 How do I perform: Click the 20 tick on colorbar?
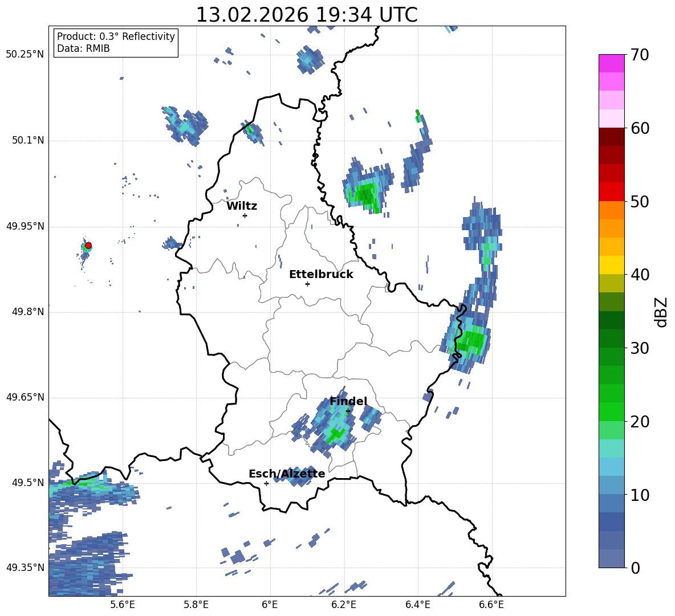(640, 422)
